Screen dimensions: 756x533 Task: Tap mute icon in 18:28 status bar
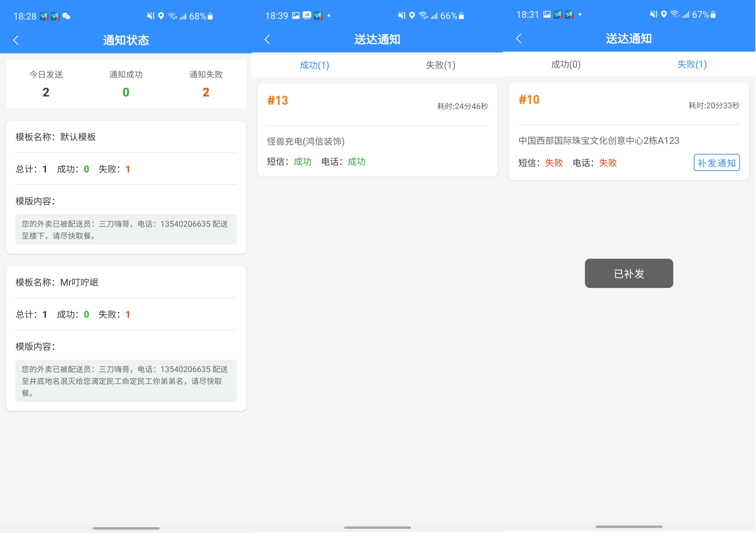click(151, 16)
